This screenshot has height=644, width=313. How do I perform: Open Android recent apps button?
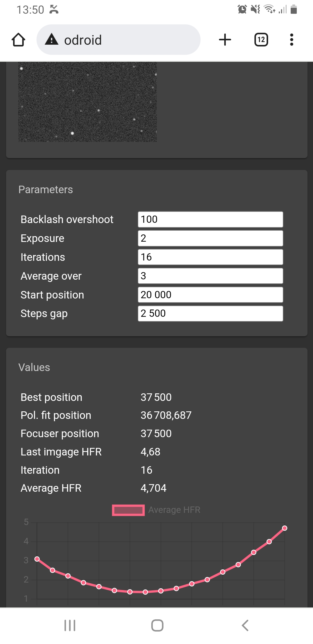[x=70, y=625]
